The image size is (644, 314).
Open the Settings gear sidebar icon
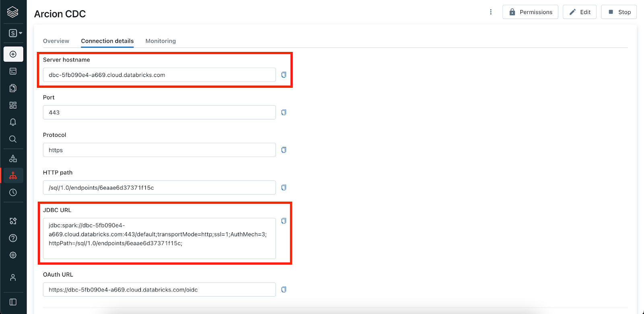pos(13,255)
